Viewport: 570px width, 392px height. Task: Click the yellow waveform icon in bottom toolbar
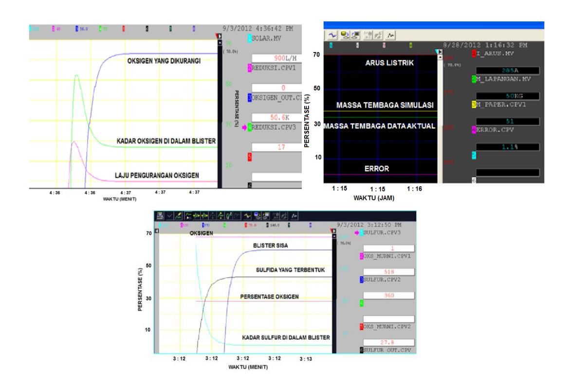click(x=248, y=216)
